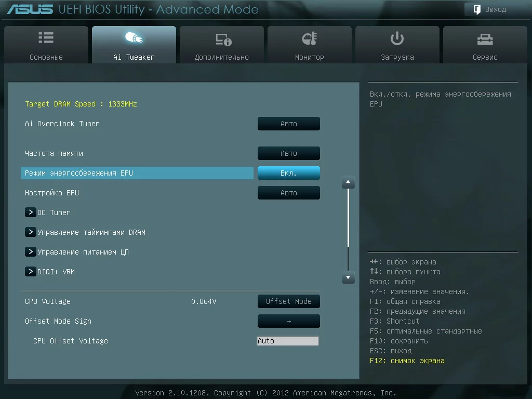This screenshot has width=532, height=399.
Task: Click the Монитор gauge thermometer icon
Action: click(x=310, y=38)
